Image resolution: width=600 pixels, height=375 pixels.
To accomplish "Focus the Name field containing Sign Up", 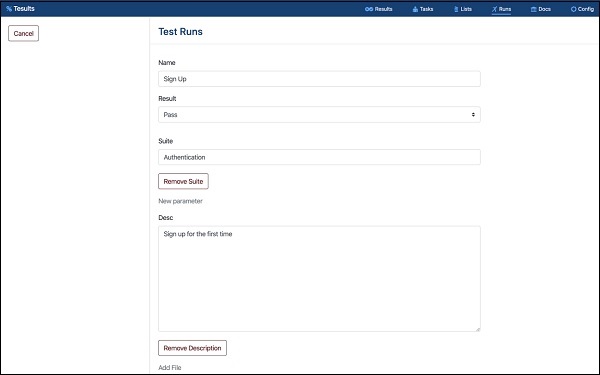I will tap(319, 79).
